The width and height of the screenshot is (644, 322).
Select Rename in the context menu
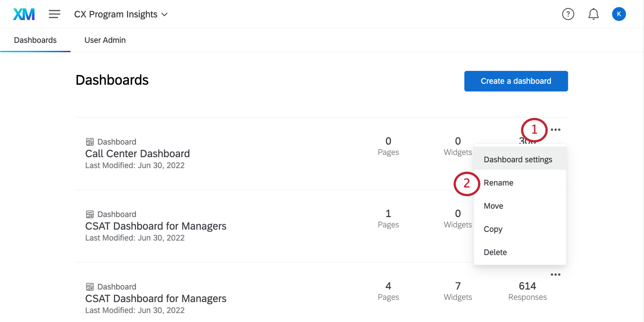pyautogui.click(x=499, y=183)
